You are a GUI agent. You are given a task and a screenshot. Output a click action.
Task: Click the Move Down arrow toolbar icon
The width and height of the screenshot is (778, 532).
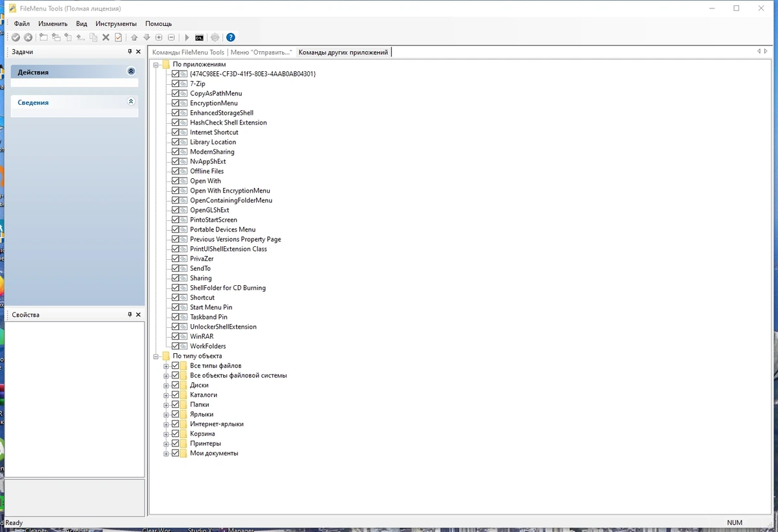[x=147, y=38]
